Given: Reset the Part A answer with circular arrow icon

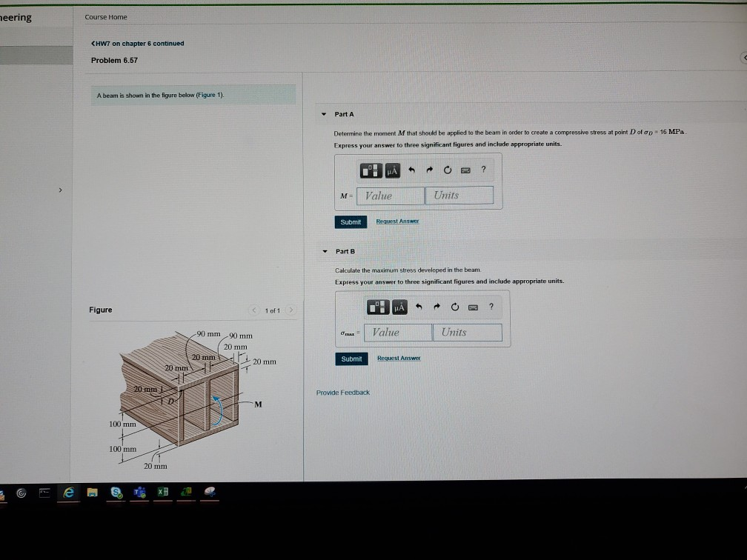Looking at the screenshot, I should click(448, 170).
